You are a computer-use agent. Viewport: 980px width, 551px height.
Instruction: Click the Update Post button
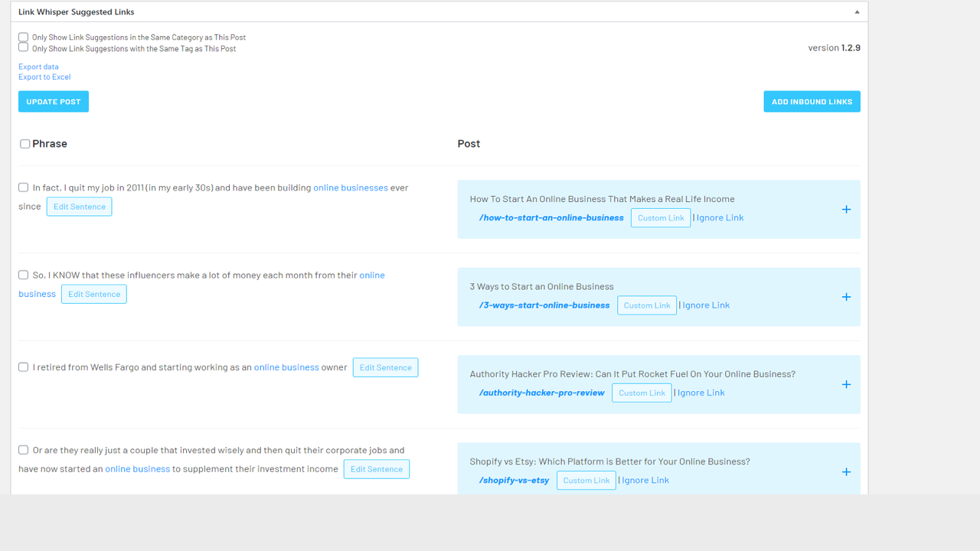pyautogui.click(x=53, y=101)
